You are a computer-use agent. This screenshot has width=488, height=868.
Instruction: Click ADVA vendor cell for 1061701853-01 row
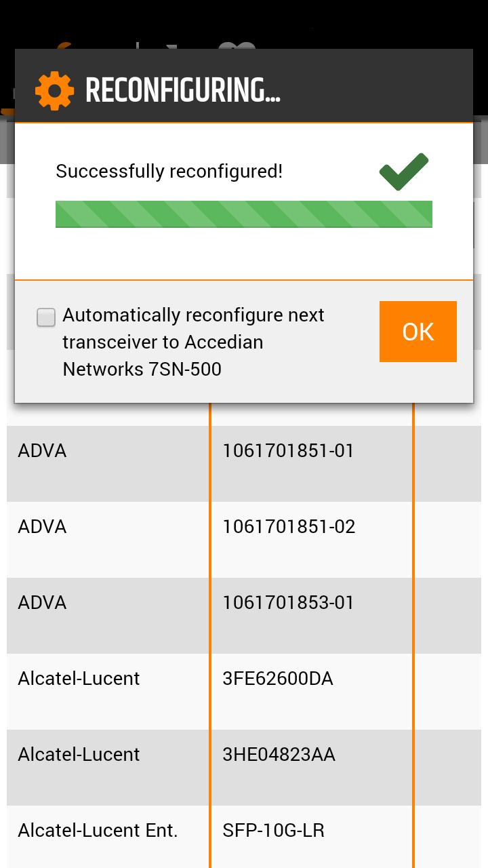point(42,603)
